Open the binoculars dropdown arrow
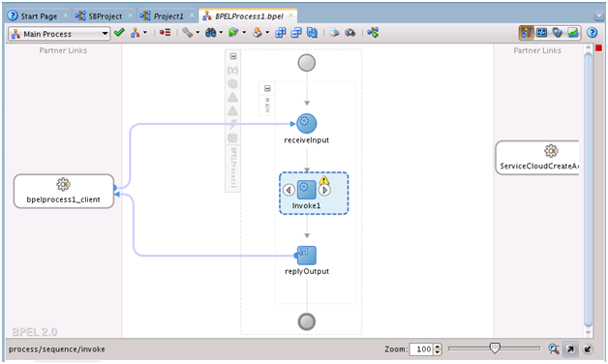 point(221,33)
